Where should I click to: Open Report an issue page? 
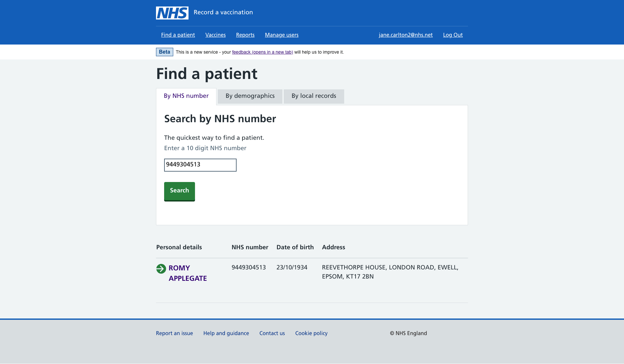click(175, 333)
